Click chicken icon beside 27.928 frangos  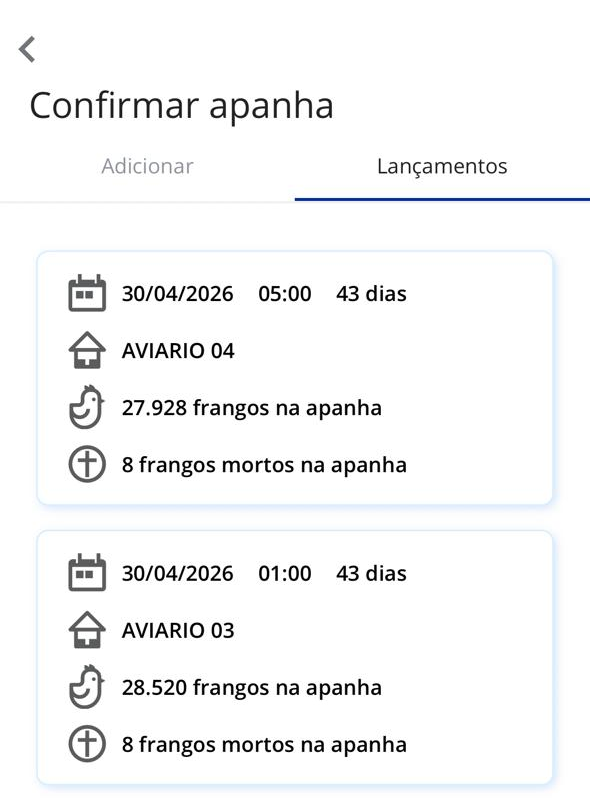coord(87,407)
